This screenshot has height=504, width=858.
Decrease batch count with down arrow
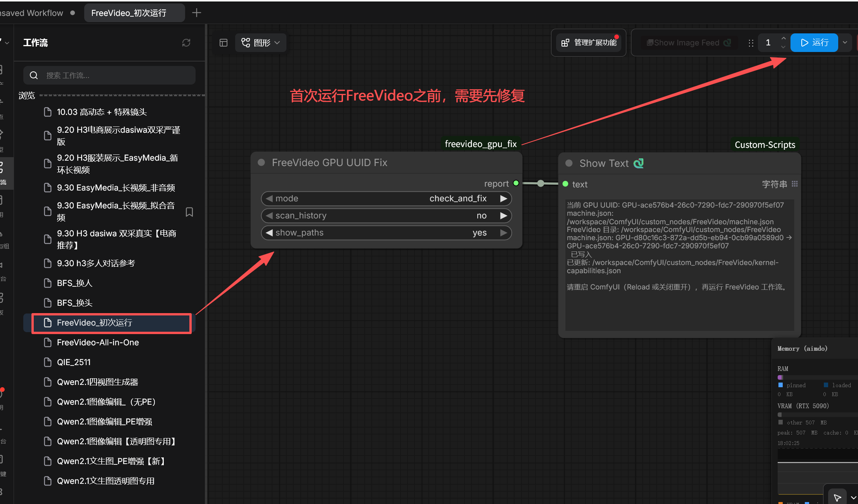(x=783, y=47)
